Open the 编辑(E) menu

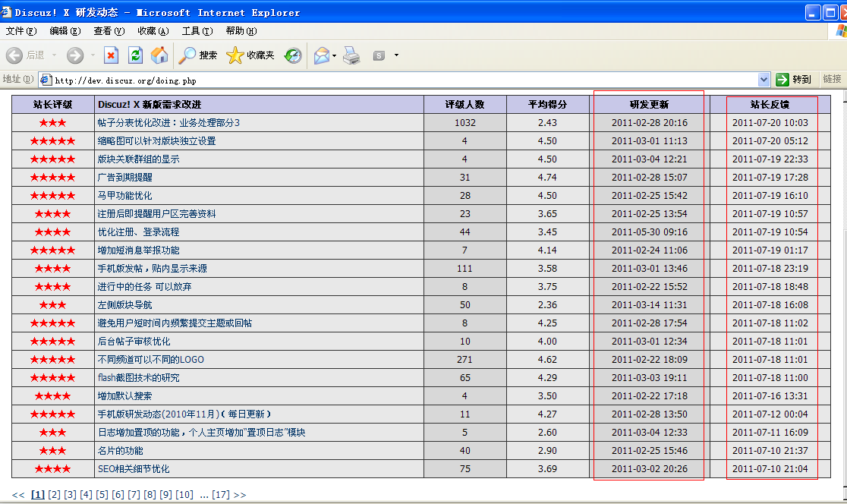click(x=65, y=31)
